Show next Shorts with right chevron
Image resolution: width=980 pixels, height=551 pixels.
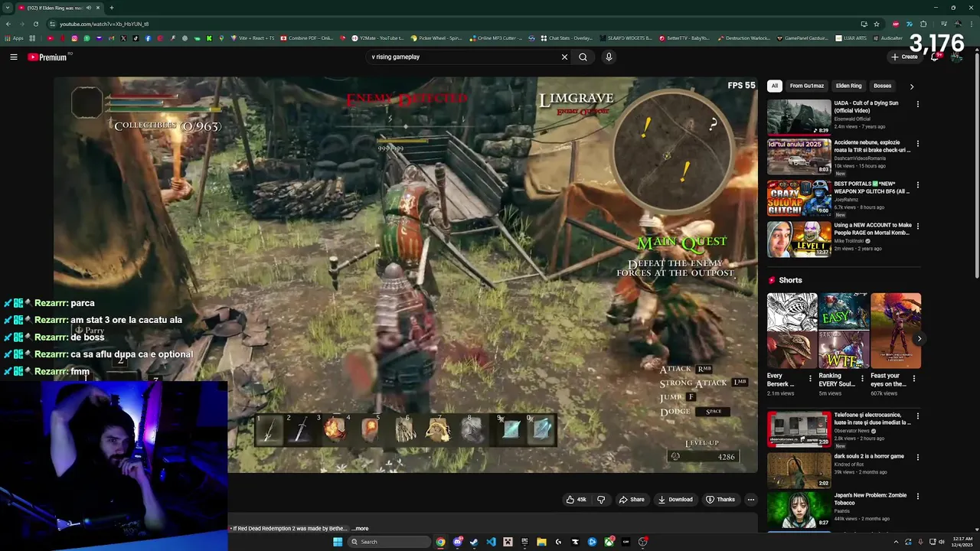click(x=919, y=339)
